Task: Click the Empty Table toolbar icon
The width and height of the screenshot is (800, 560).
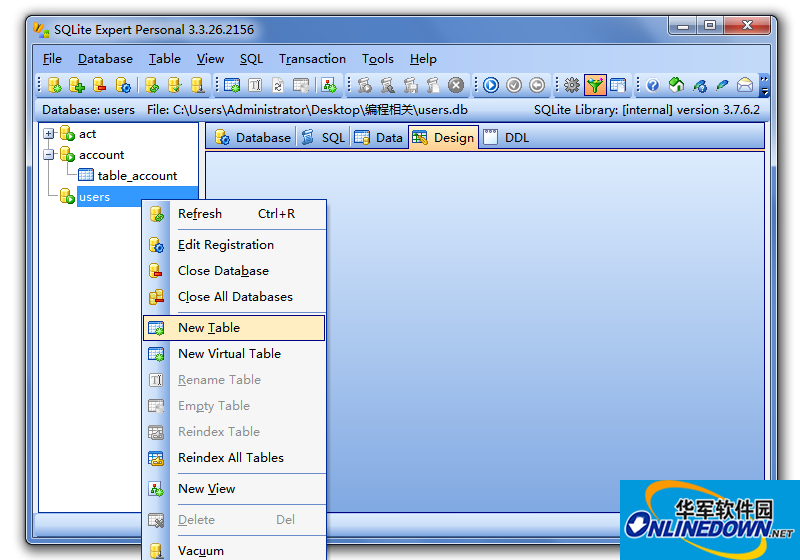Action: (x=301, y=85)
